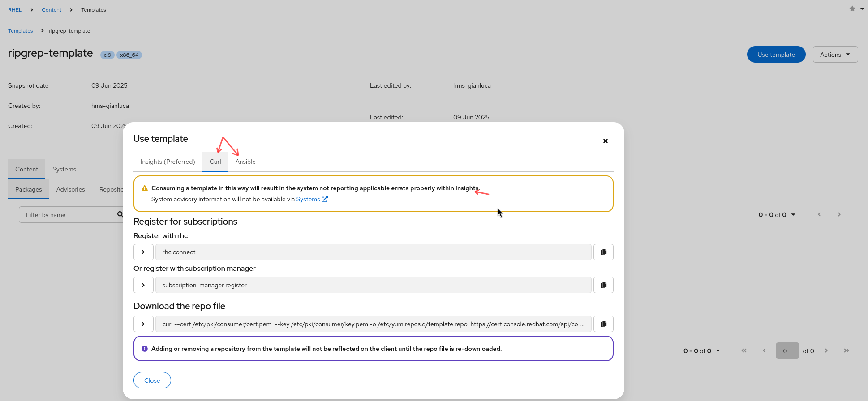868x401 pixels.
Task: Close the Use template dialog via X
Action: (x=605, y=141)
